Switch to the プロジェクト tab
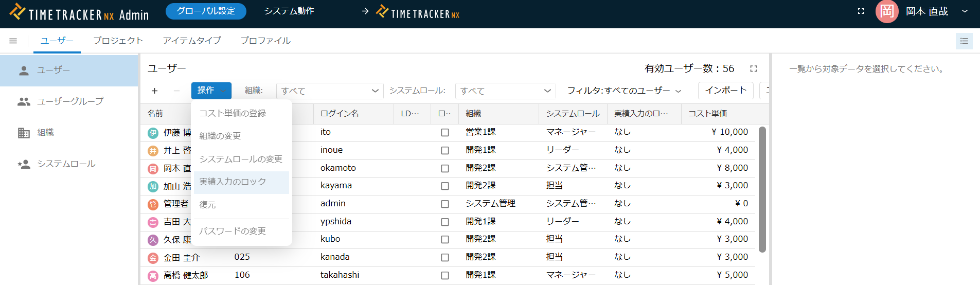The image size is (980, 285). click(x=118, y=41)
